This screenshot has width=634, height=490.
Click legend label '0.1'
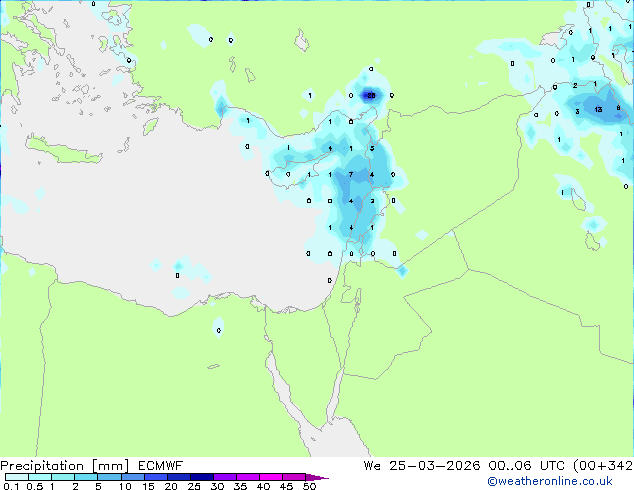(x=11, y=486)
